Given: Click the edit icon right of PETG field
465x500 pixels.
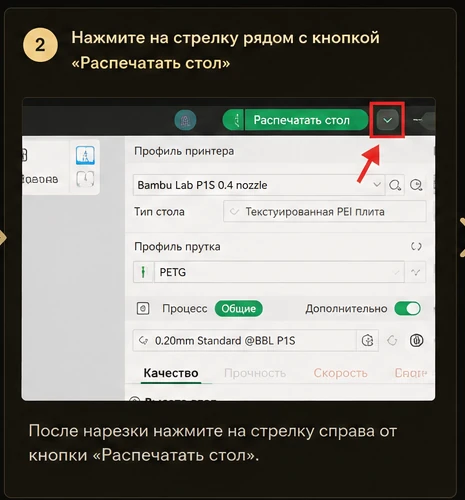Looking at the screenshot, I should 415,272.
